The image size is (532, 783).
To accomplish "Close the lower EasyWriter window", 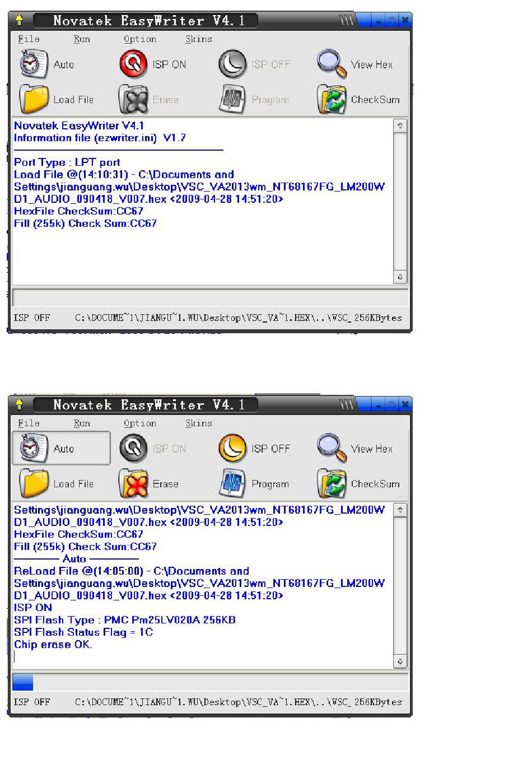I will click(x=405, y=404).
